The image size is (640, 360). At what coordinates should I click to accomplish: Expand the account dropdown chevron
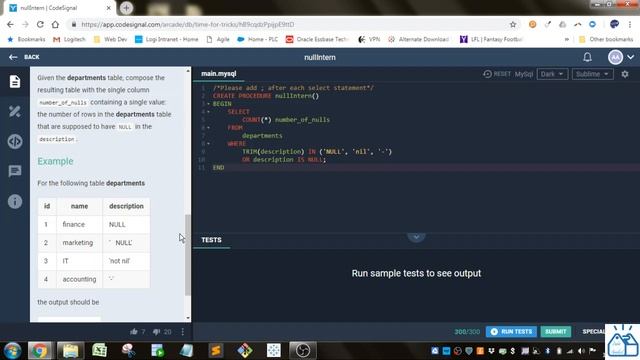631,57
